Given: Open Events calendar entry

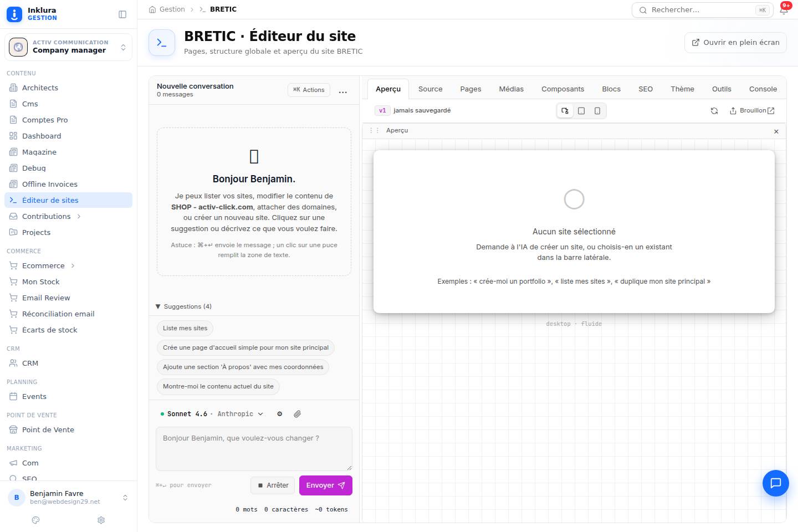Looking at the screenshot, I should [68, 396].
